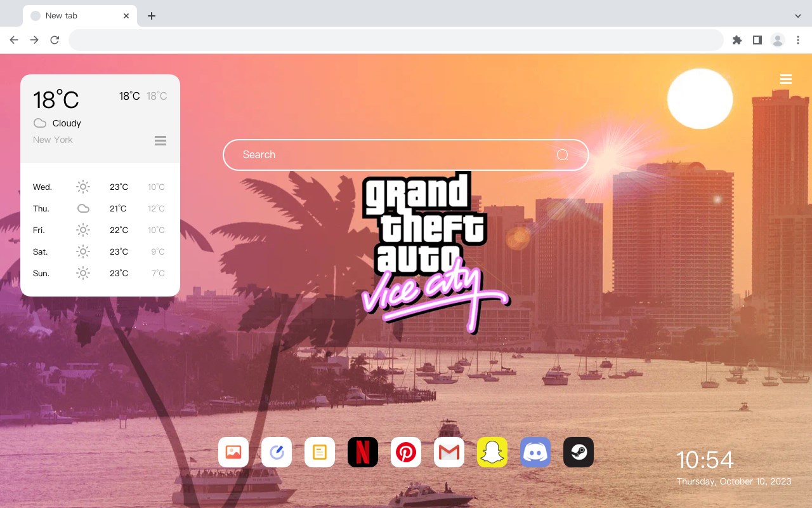Image resolution: width=812 pixels, height=508 pixels.
Task: Launch the Snapchat shortcut
Action: click(492, 452)
